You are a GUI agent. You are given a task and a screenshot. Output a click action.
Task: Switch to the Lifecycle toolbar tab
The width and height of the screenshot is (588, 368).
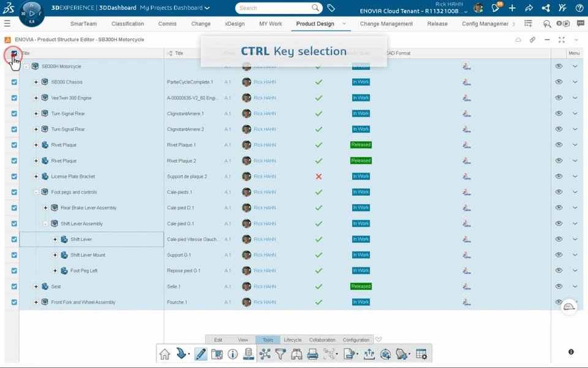pyautogui.click(x=293, y=340)
